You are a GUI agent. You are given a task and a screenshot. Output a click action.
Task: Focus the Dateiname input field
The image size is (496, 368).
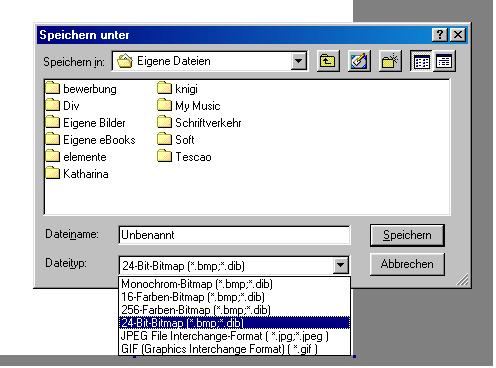(234, 235)
